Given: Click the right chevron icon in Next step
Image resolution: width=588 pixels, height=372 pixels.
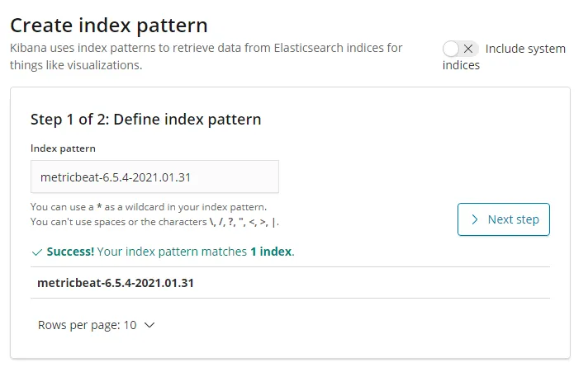Looking at the screenshot, I should point(475,219).
